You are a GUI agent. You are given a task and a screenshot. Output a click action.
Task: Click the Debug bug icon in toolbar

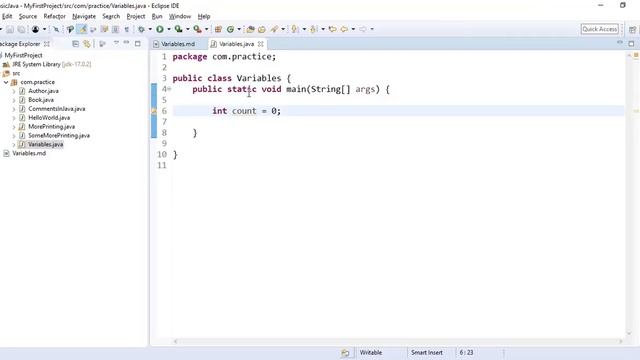pyautogui.click(x=141, y=29)
